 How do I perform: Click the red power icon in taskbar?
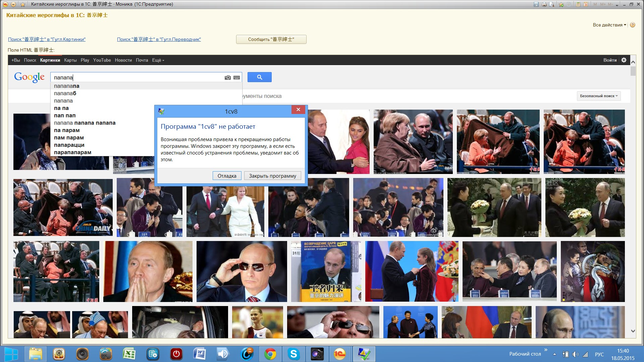pyautogui.click(x=176, y=354)
